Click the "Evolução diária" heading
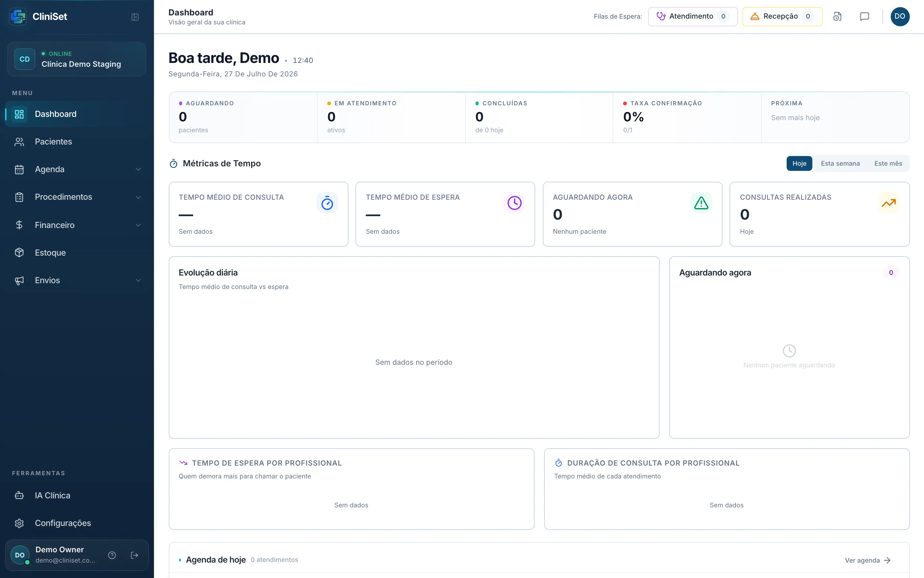Image resolution: width=924 pixels, height=578 pixels. click(208, 273)
